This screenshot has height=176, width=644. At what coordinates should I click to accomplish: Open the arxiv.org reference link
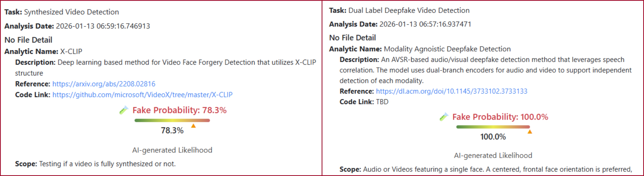[x=104, y=84]
